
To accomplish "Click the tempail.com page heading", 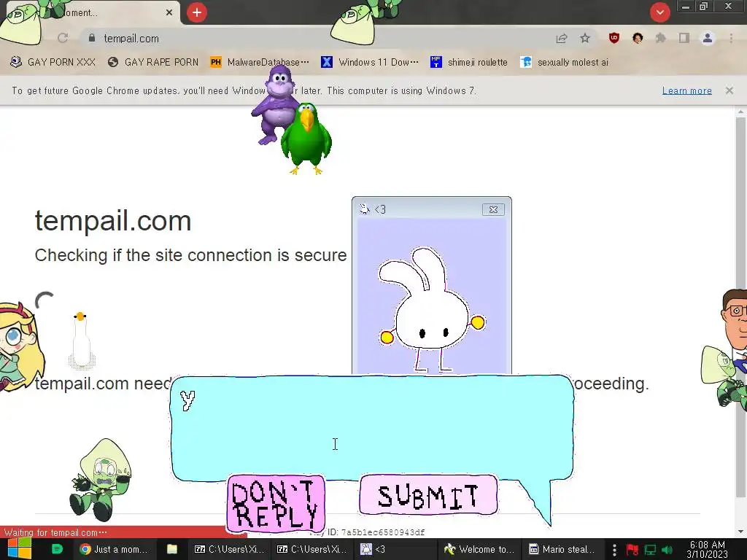I will (113, 221).
